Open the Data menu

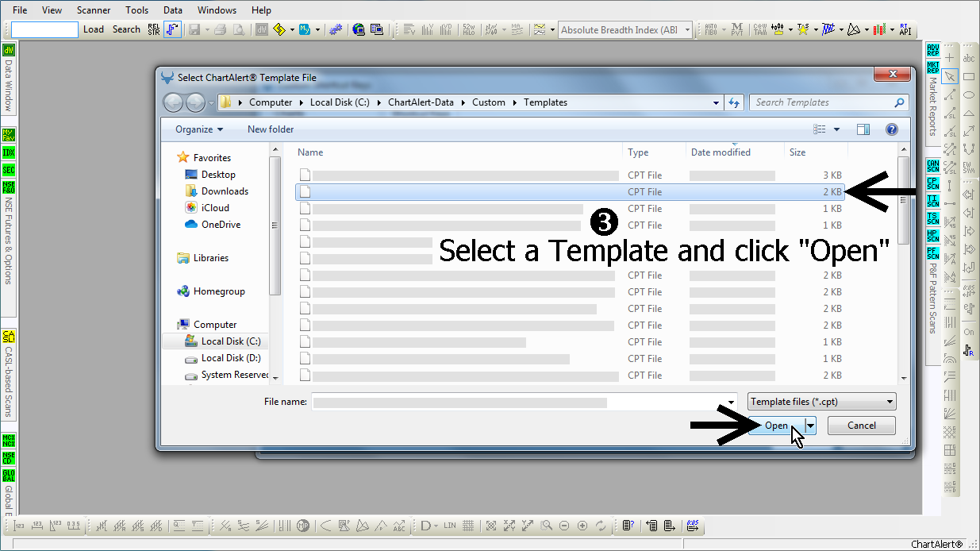pos(172,10)
